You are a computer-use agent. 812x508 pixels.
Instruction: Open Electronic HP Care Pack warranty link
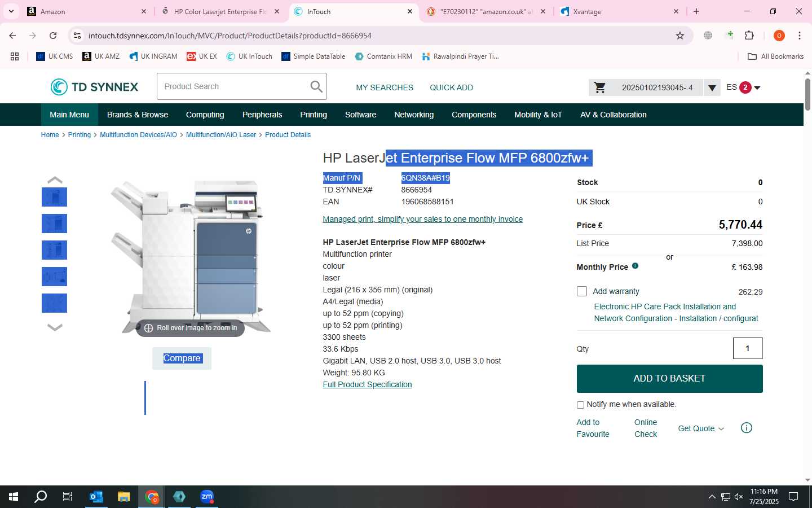(676, 313)
